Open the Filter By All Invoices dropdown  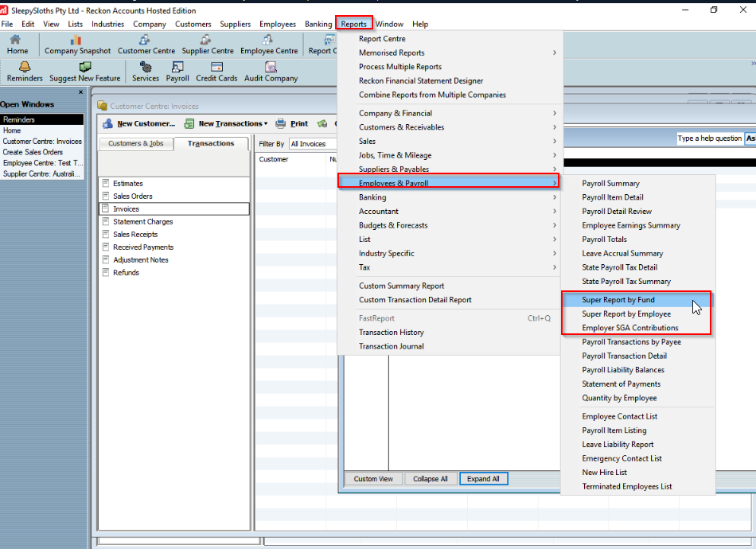point(313,144)
